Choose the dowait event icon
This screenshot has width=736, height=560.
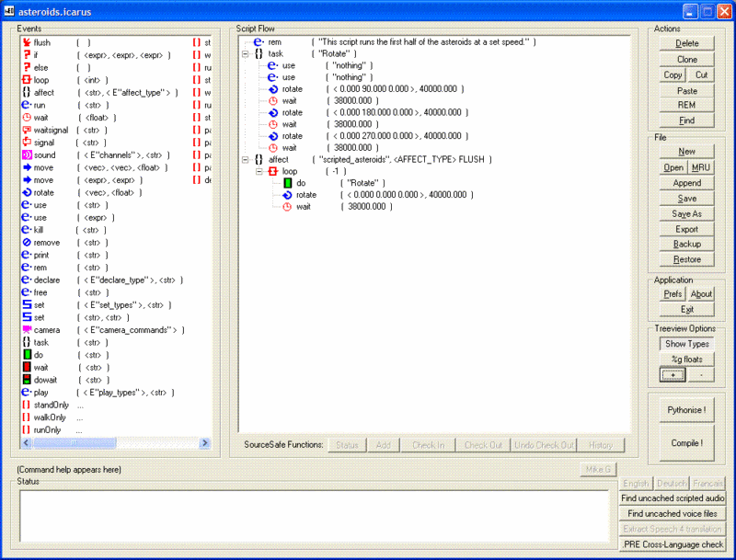27,379
